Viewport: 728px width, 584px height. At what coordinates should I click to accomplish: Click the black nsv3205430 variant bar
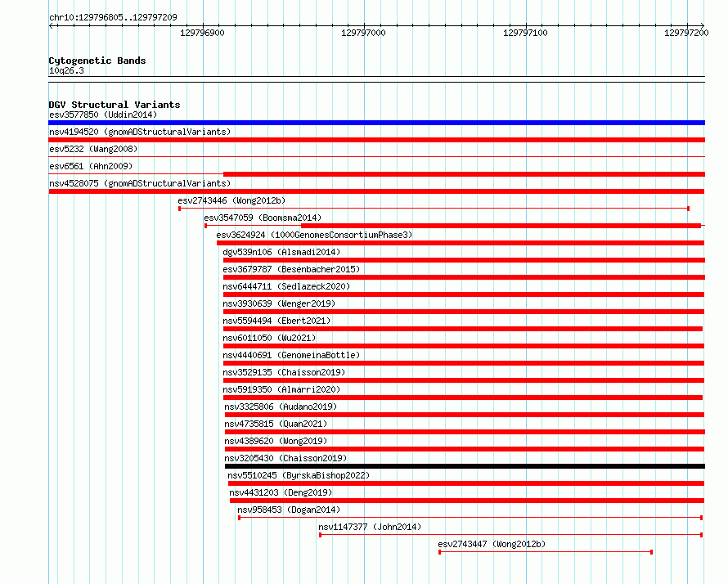click(x=465, y=466)
